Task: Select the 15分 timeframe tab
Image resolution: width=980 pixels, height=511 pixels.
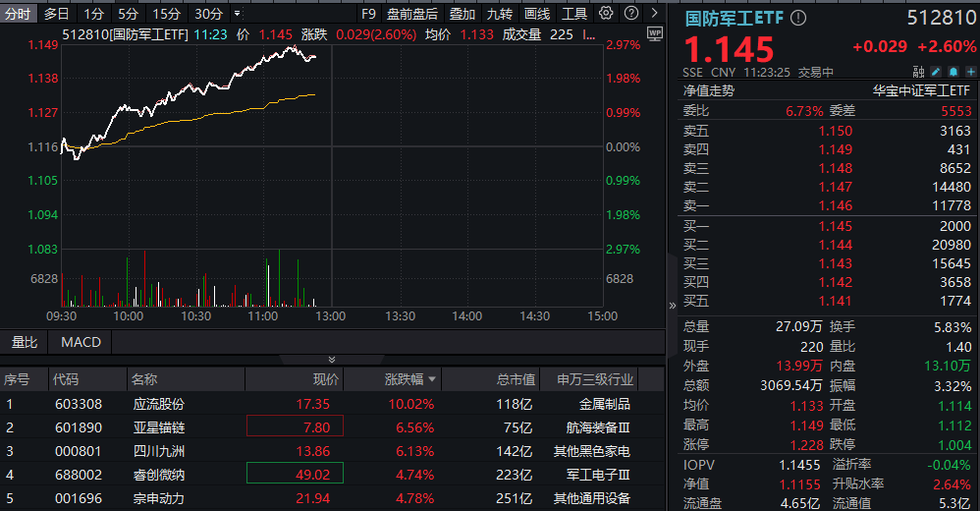Action: [166, 13]
